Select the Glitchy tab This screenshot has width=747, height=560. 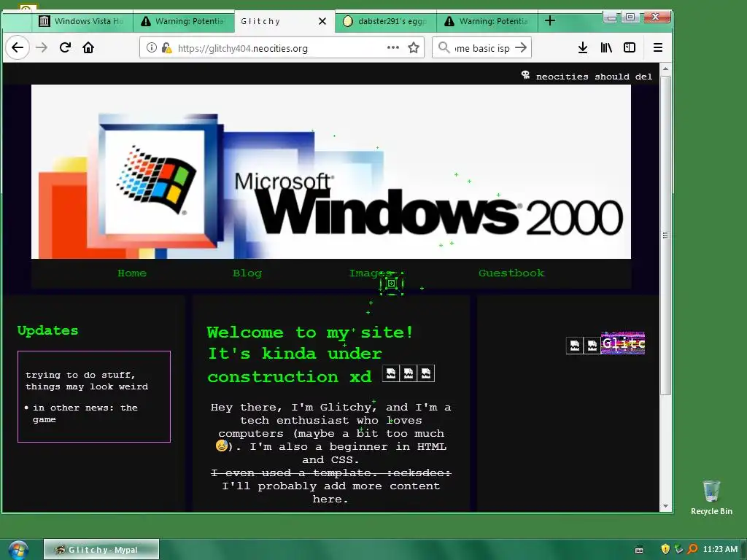coord(285,21)
